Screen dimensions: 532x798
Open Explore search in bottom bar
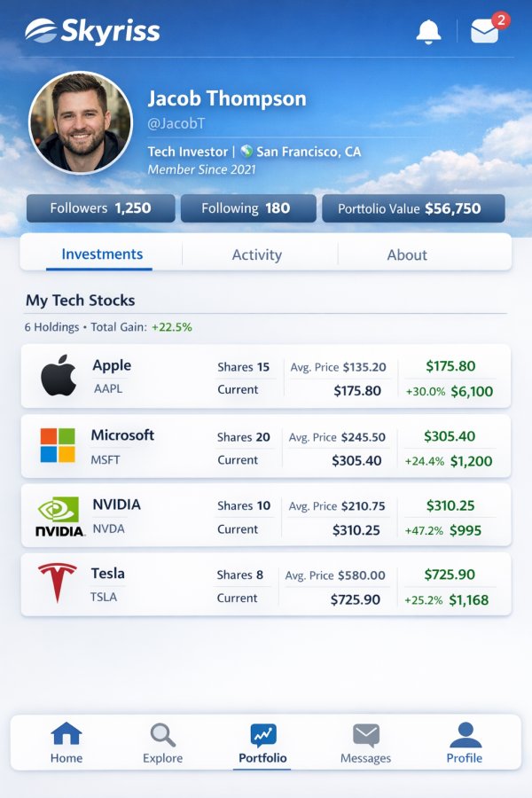[x=163, y=743]
